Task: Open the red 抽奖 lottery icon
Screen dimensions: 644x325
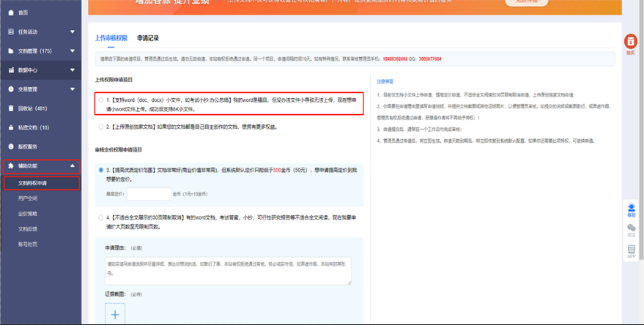Action: click(630, 43)
